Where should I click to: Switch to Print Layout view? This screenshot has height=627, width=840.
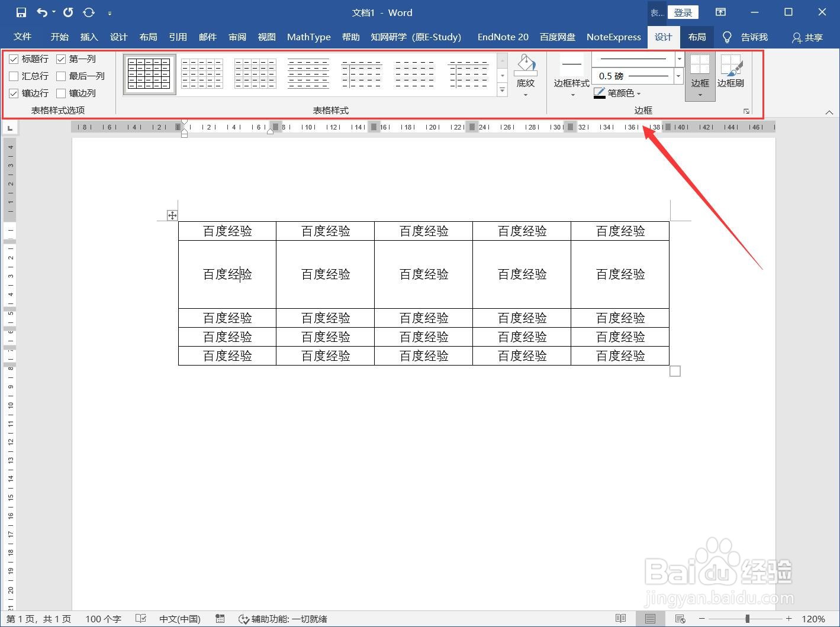[x=651, y=619]
